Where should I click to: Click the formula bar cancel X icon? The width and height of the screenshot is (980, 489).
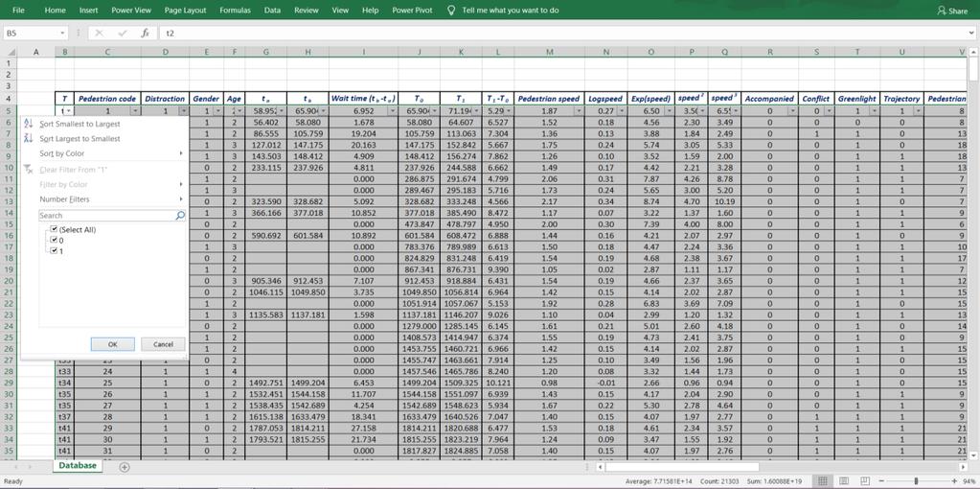pyautogui.click(x=99, y=34)
